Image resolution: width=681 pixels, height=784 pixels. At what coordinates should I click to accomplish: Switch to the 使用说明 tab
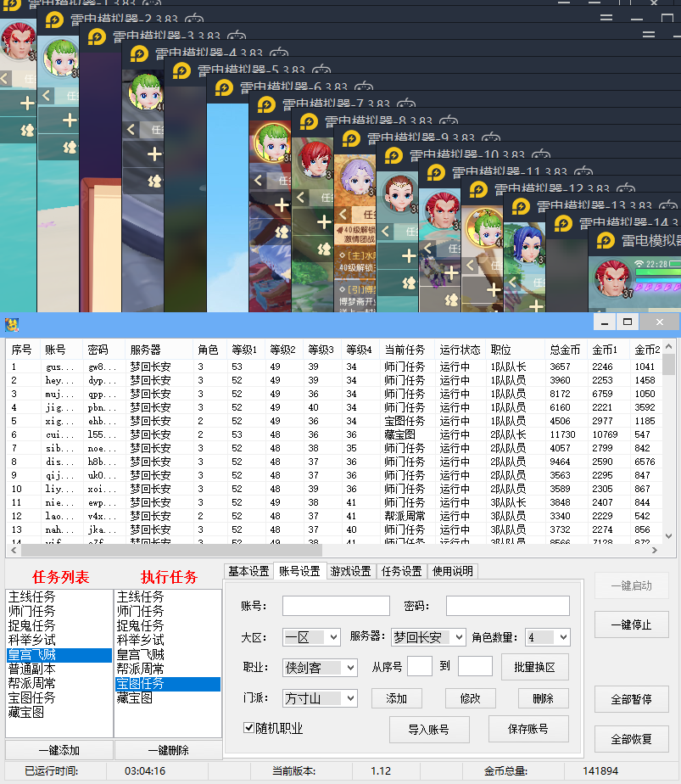click(x=453, y=571)
